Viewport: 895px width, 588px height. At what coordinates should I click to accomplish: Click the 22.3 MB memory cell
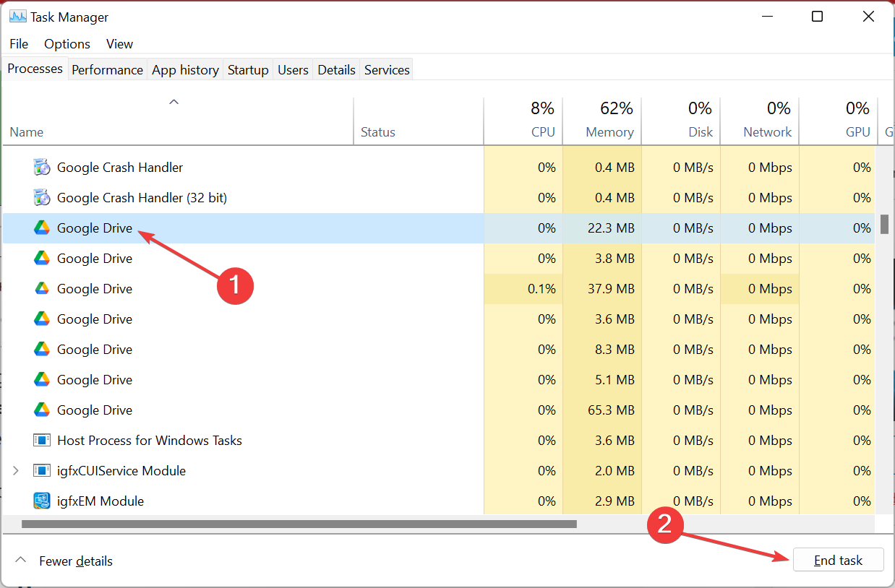601,228
